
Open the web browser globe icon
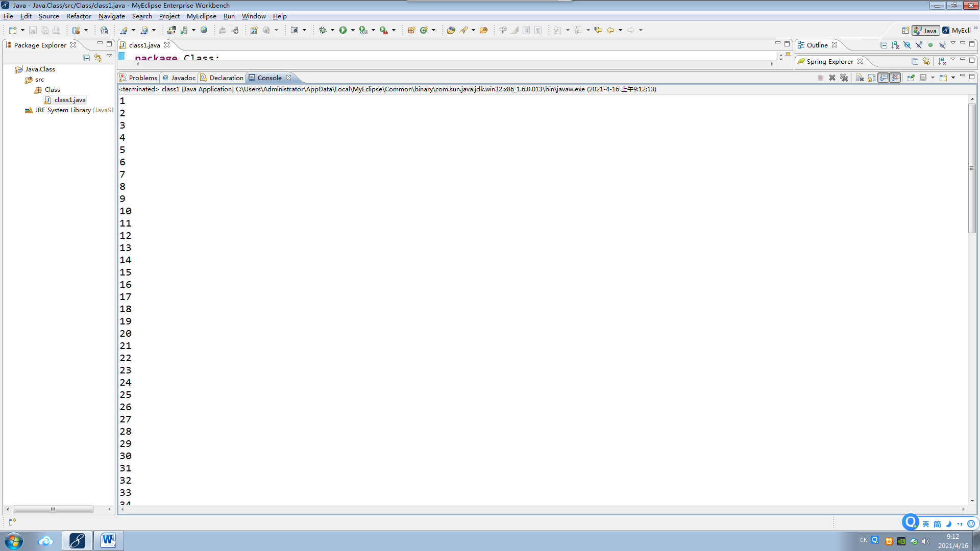(204, 30)
